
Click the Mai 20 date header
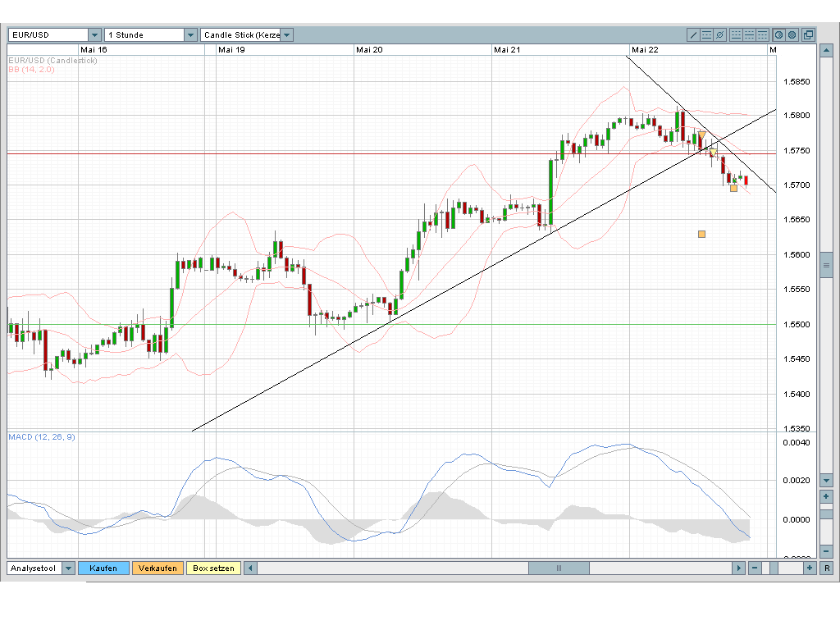[x=370, y=50]
